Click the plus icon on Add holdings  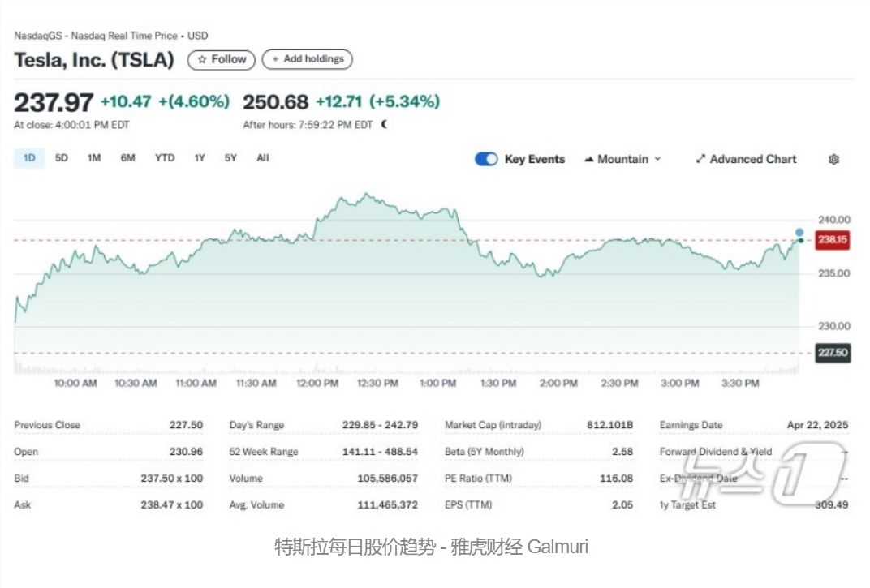point(276,59)
